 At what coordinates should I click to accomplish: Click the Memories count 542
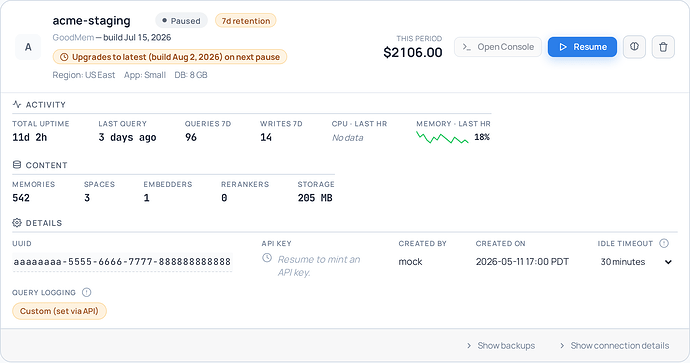(x=21, y=198)
